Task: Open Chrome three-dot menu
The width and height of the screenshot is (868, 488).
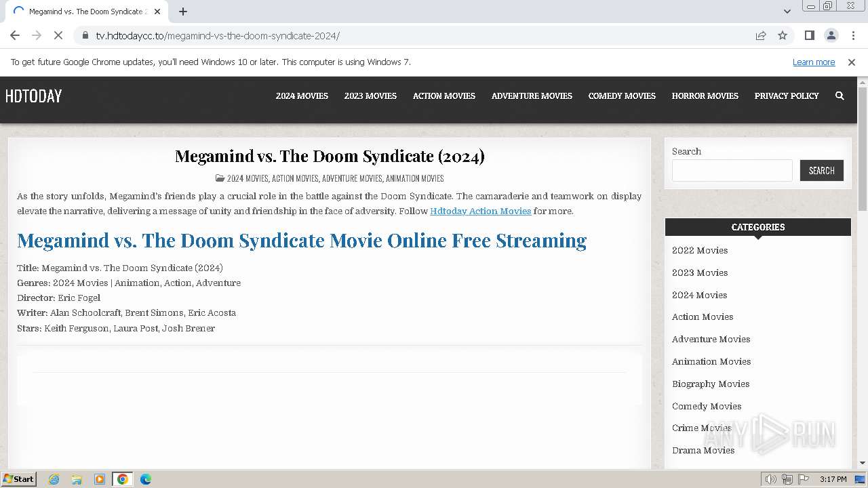Action: click(x=853, y=35)
